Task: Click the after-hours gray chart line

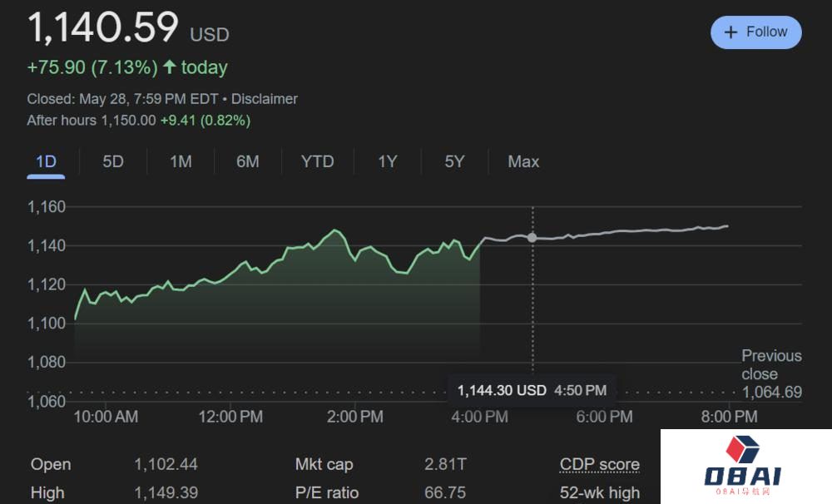Action: pos(632,231)
